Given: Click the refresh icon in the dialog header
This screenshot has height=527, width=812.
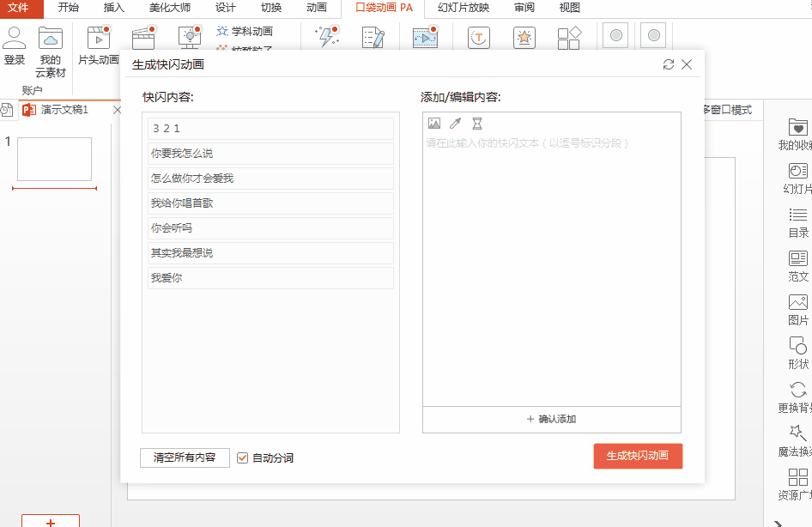Looking at the screenshot, I should pyautogui.click(x=669, y=64).
